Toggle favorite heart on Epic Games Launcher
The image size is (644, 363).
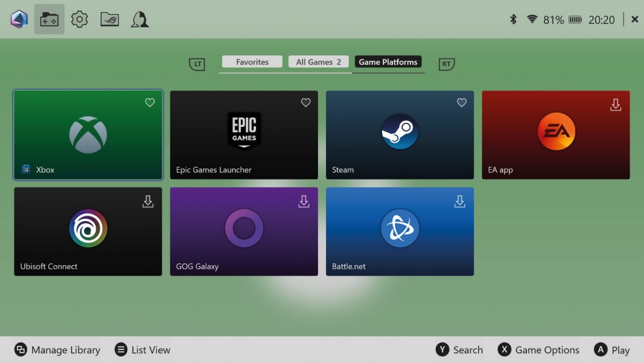tap(306, 103)
